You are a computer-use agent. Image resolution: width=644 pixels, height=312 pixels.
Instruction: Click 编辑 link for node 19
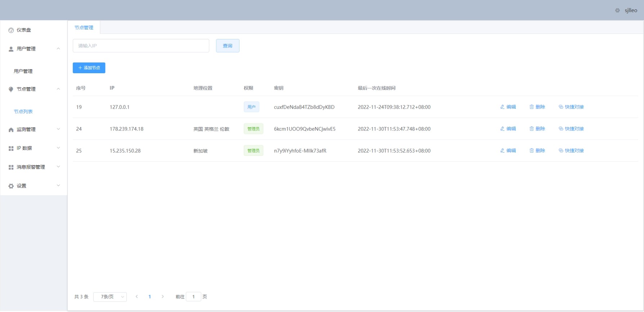[x=508, y=107]
